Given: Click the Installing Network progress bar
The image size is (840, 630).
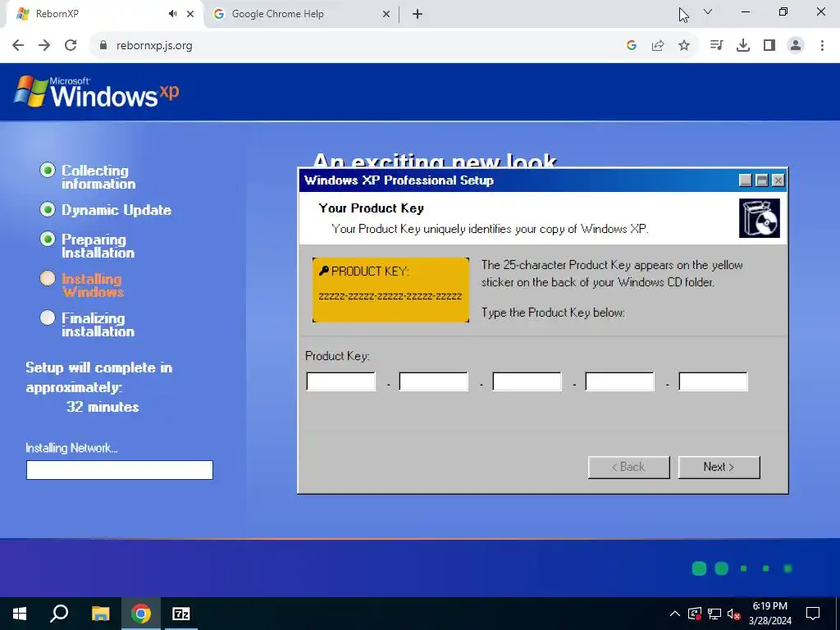Looking at the screenshot, I should [120, 470].
